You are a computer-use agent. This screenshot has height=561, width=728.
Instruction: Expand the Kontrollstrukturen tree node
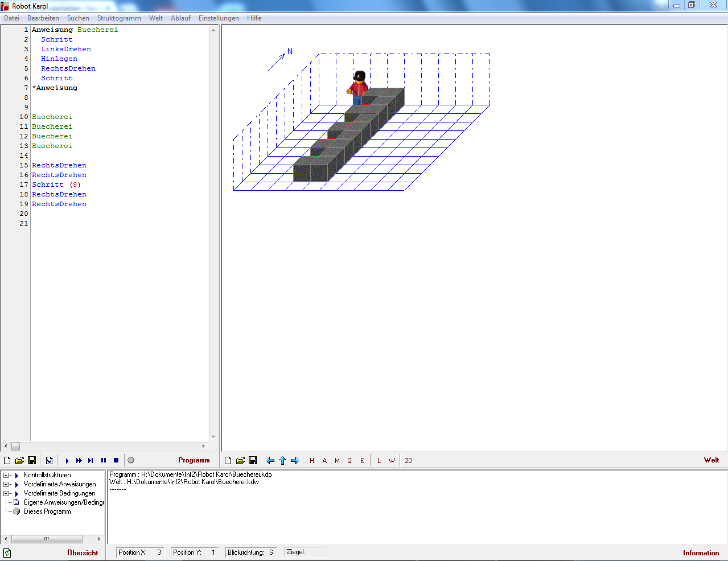[x=6, y=475]
